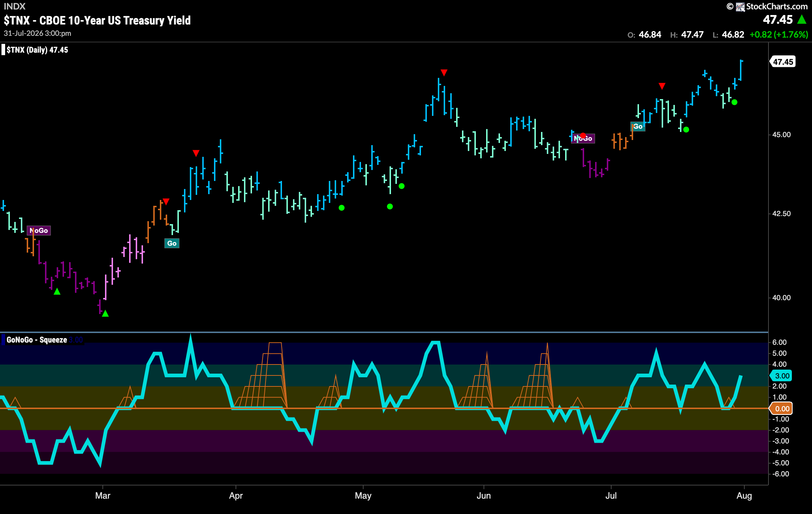Click the red triangle above orange March bars
This screenshot has width=812, height=514.
166,201
